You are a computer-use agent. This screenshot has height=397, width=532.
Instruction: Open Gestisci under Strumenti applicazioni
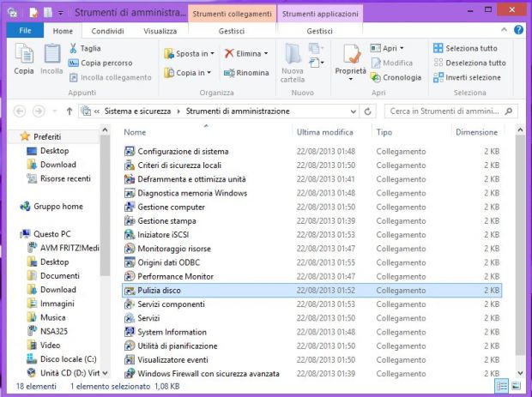319,31
